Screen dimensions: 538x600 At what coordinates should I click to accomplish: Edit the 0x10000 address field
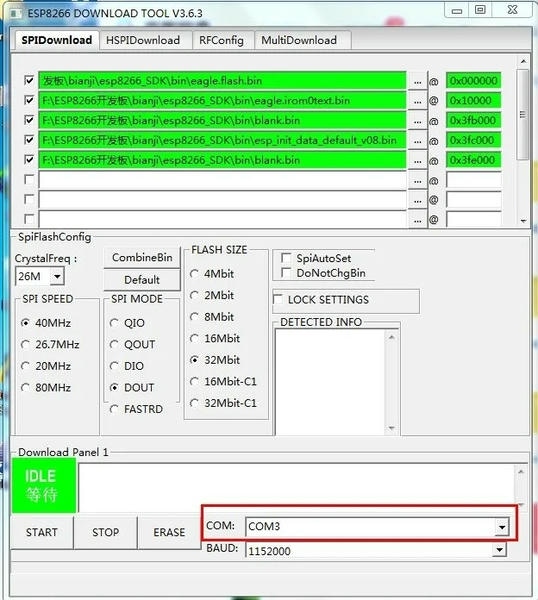click(473, 101)
